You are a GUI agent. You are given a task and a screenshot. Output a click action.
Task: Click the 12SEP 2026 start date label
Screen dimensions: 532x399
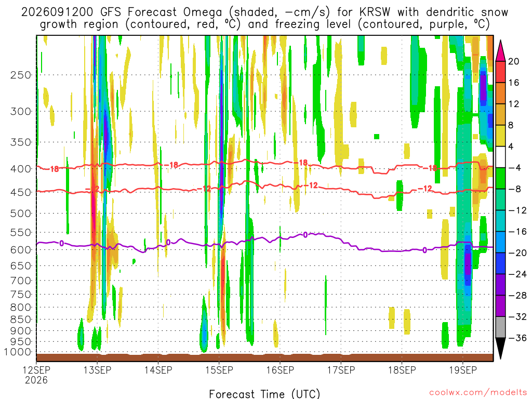[36, 375]
